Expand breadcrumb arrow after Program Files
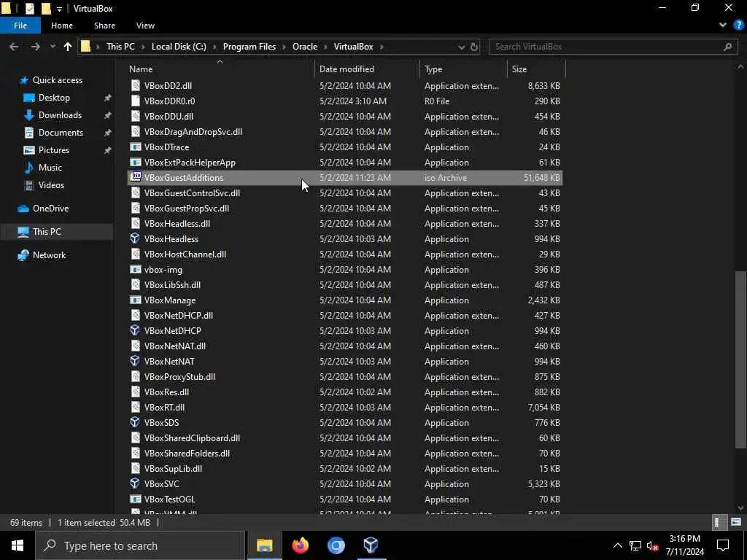Image resolution: width=747 pixels, height=560 pixels. 284,47
